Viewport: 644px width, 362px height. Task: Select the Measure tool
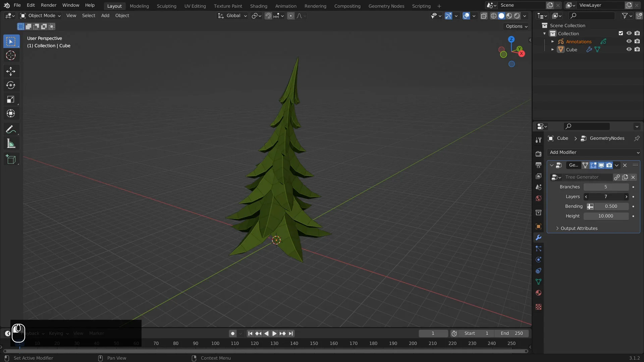[11, 143]
